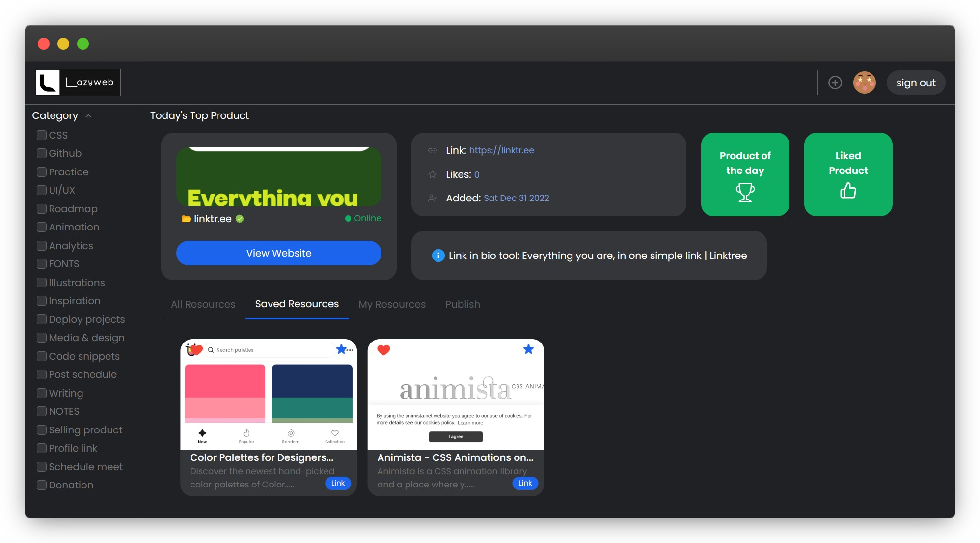Click Link button on Animista card
Screen dimensions: 980x543
tap(525, 483)
